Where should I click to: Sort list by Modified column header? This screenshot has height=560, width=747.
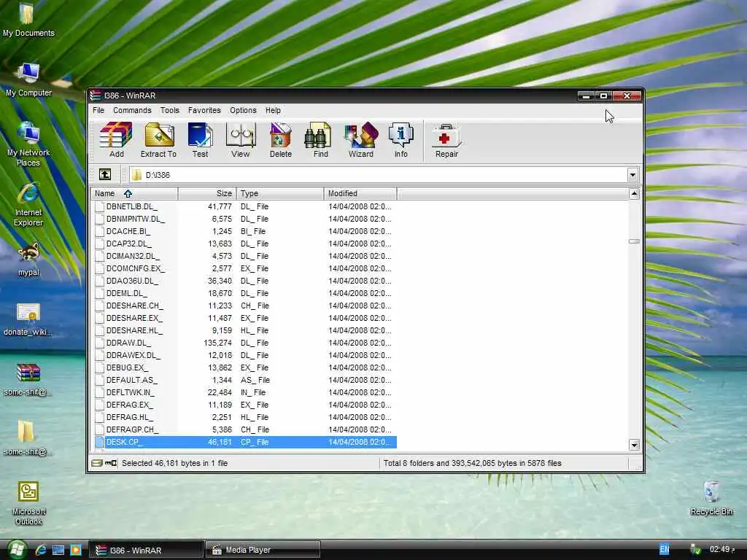360,193
